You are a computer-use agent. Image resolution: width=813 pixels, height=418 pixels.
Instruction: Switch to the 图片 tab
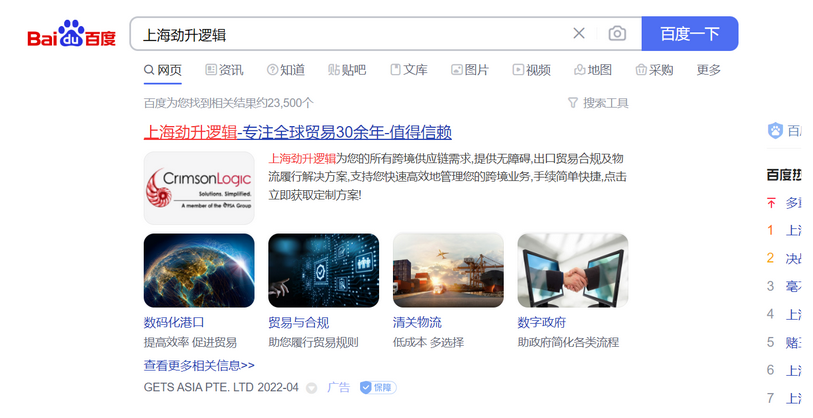[x=470, y=70]
